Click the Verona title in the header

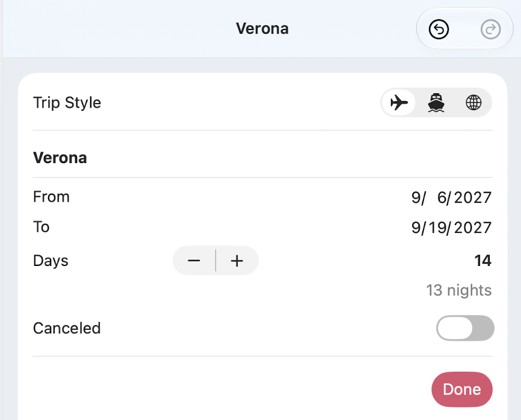262,28
